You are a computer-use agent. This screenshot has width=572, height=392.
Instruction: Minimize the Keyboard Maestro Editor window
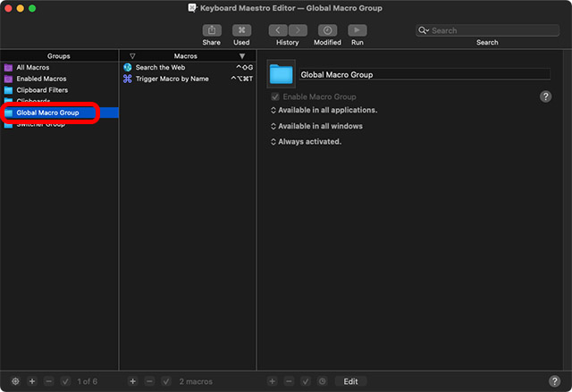20,8
